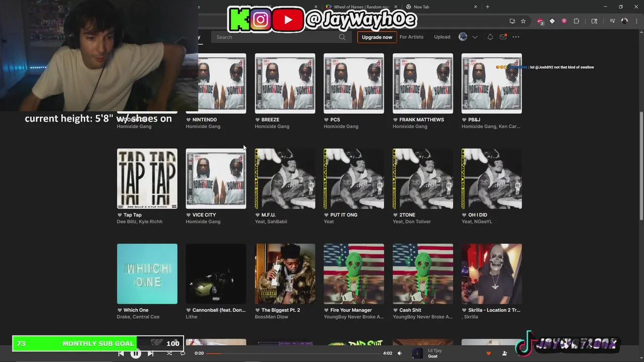This screenshot has width=644, height=362.
Task: Mute the player volume speaker
Action: pyautogui.click(x=399, y=353)
